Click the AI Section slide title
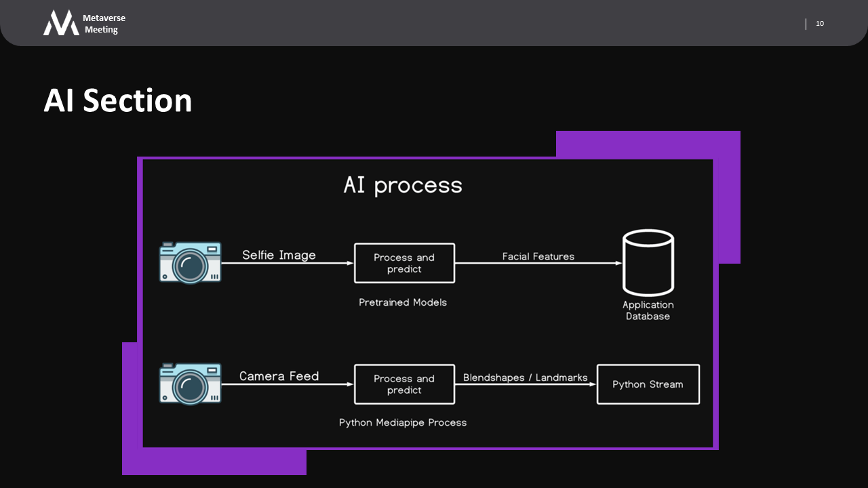The image size is (868, 488). coord(118,100)
